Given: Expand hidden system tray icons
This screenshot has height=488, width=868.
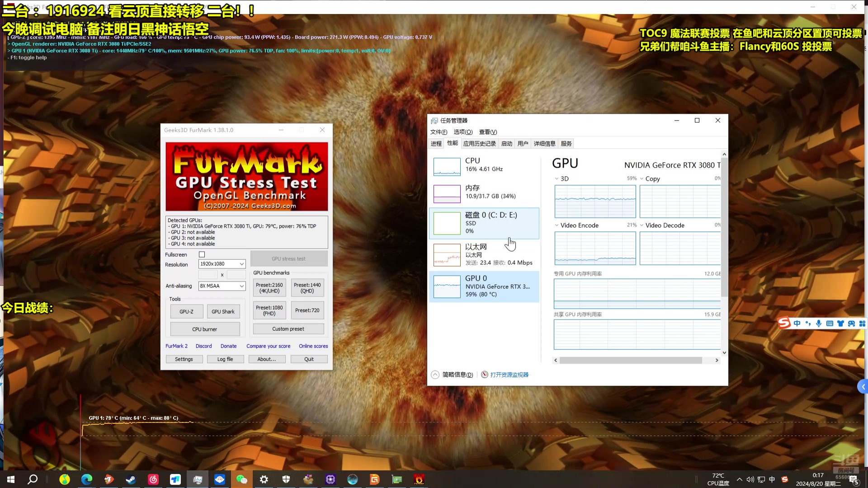Looking at the screenshot, I should pyautogui.click(x=740, y=479).
